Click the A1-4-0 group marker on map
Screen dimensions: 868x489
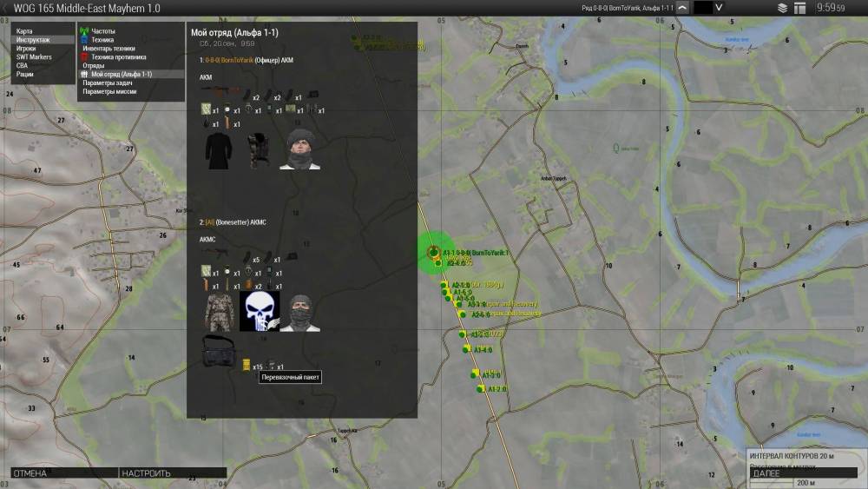(x=466, y=349)
